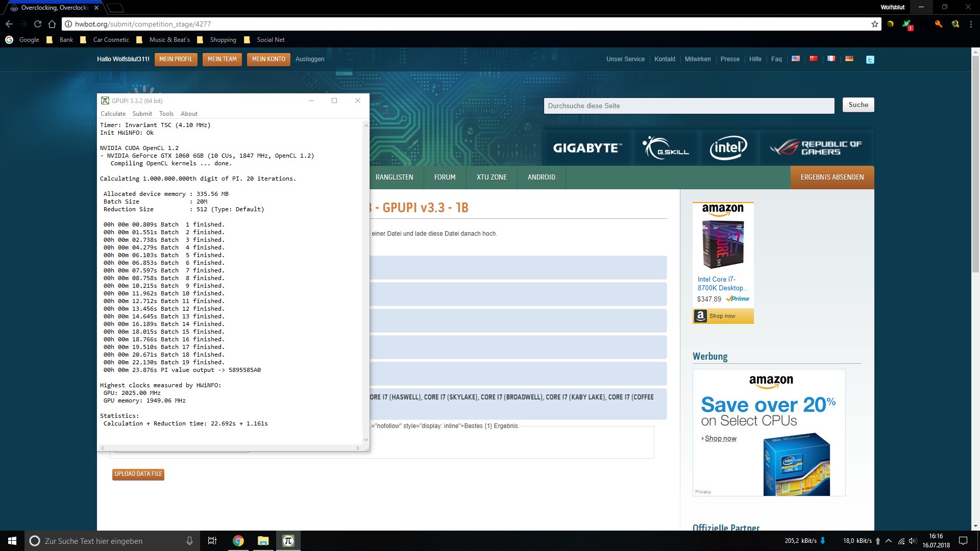Click the browser back arrow
This screenshot has height=551, width=980.
click(9, 24)
